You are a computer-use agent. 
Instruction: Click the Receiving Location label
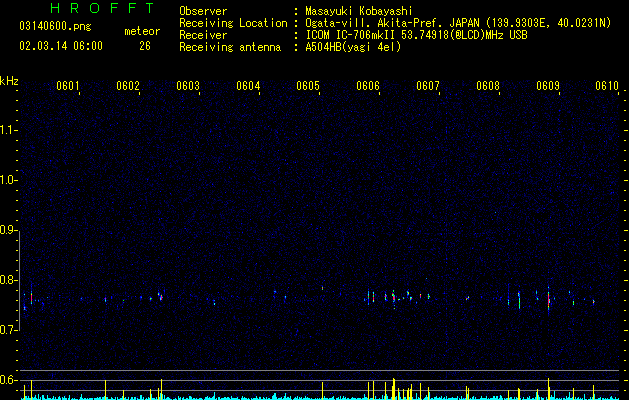[233, 23]
